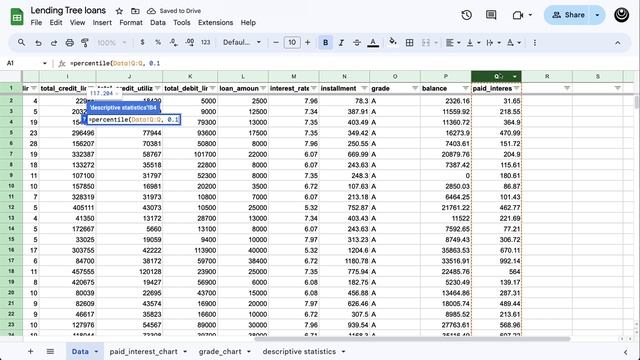Collapse the menus with chevron up
The height and width of the screenshot is (360, 640).
[618, 42]
